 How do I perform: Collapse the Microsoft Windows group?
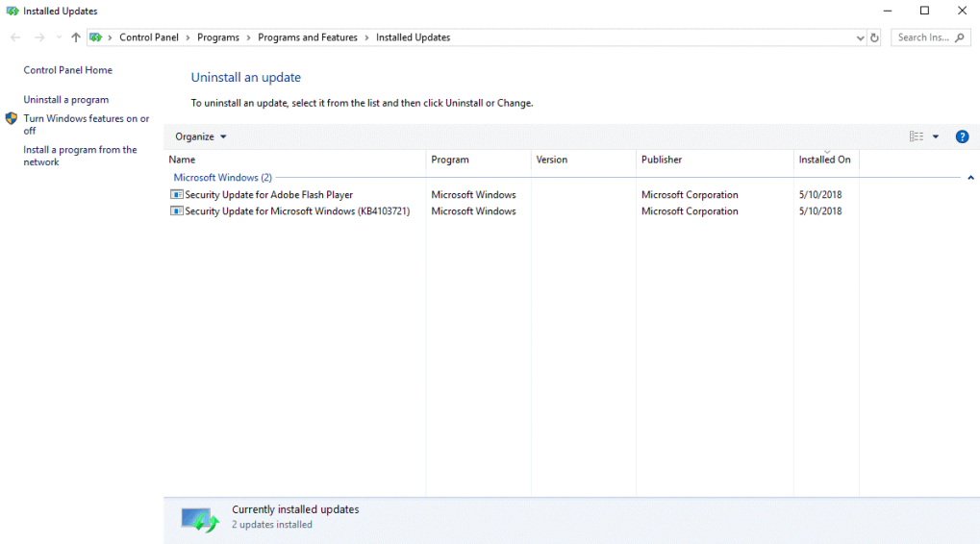pyautogui.click(x=970, y=178)
